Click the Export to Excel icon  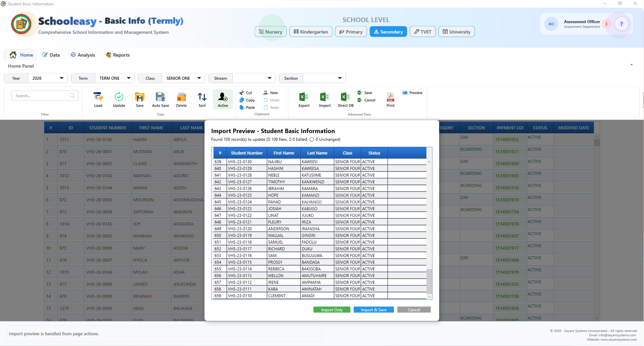coord(304,99)
